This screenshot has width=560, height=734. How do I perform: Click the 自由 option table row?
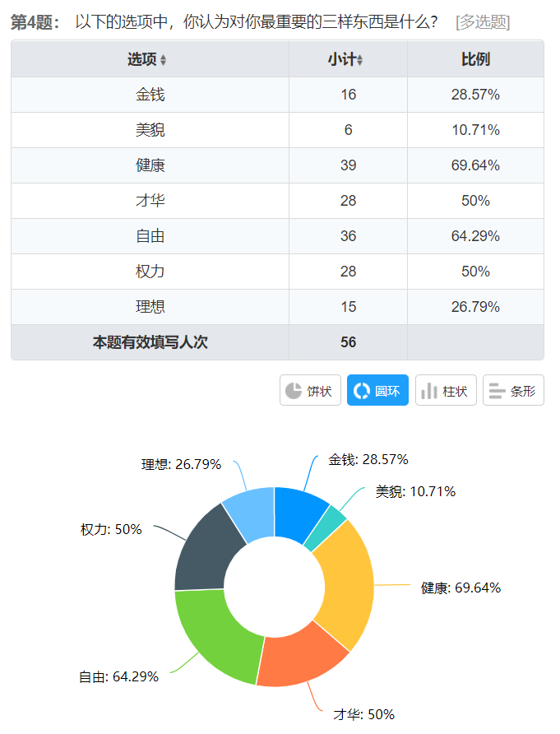click(277, 236)
